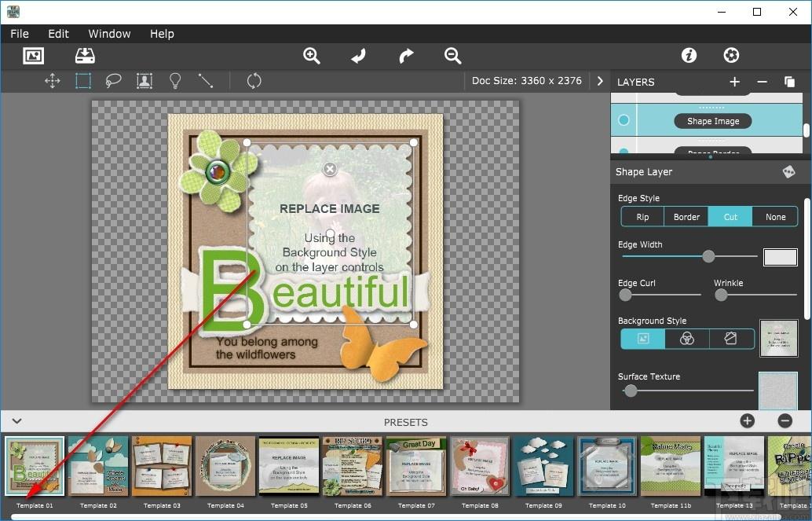Select Template 02 preset
Image resolution: width=812 pixels, height=521 pixels.
click(x=98, y=466)
